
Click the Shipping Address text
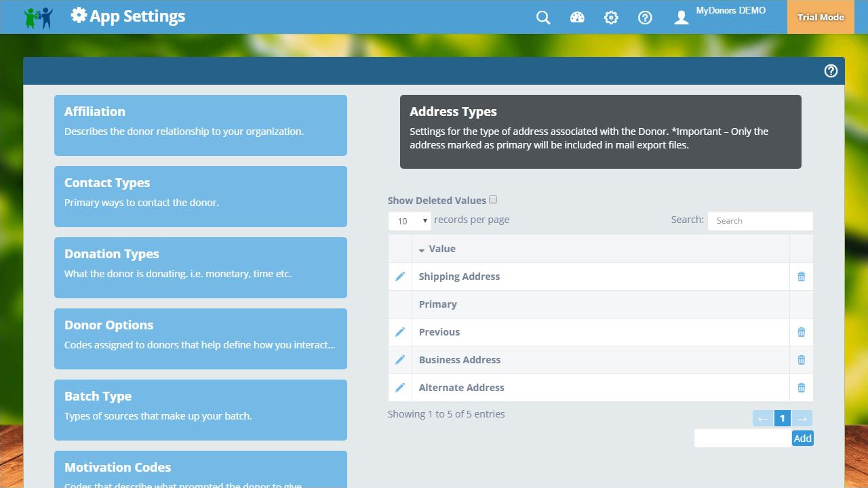coord(459,277)
